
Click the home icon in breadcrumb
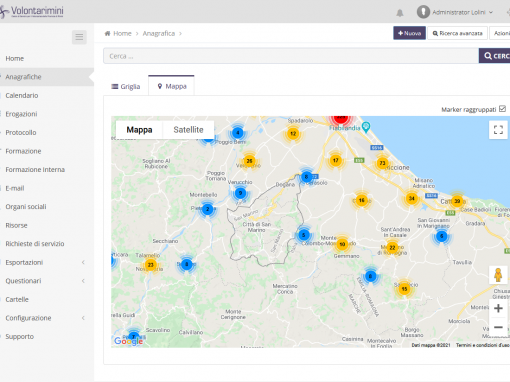tap(107, 33)
